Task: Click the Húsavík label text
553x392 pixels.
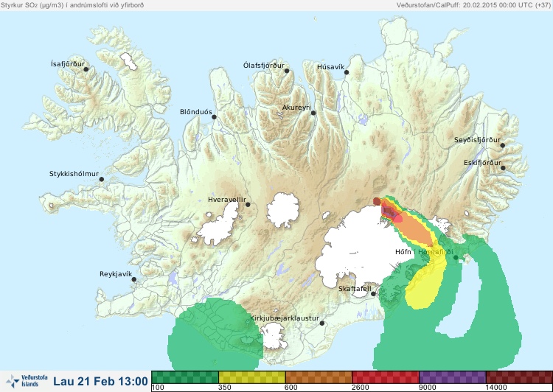Action: coord(330,67)
